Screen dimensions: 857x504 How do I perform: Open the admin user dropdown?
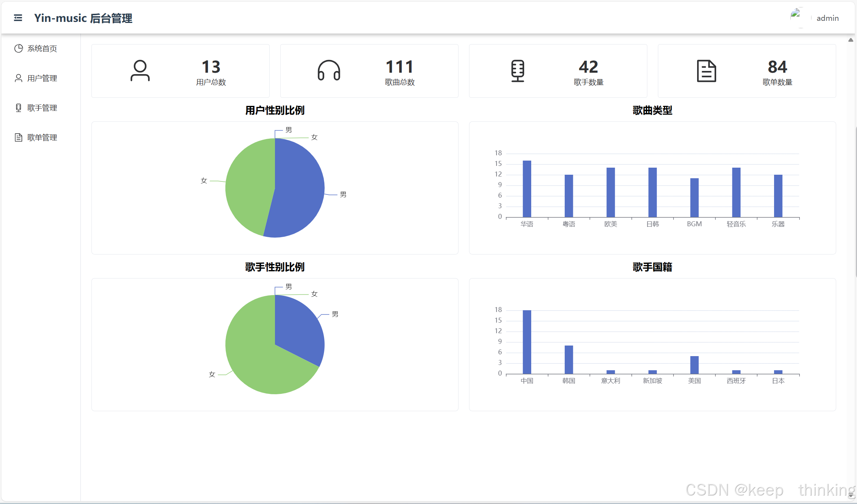(x=827, y=18)
